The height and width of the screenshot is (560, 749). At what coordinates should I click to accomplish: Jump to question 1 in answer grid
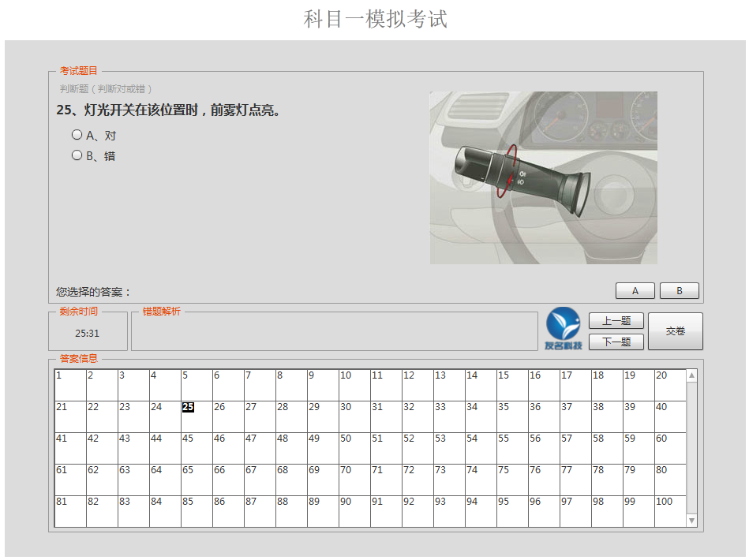[70, 384]
